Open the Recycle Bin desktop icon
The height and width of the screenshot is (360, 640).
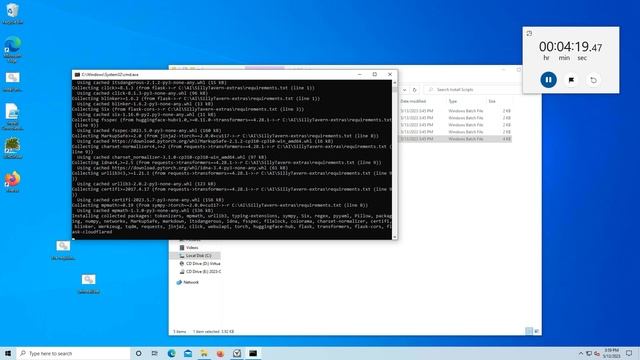tap(12, 13)
